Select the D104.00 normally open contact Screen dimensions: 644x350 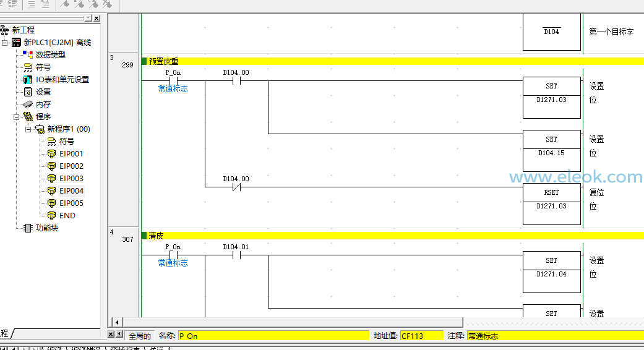[x=236, y=81]
